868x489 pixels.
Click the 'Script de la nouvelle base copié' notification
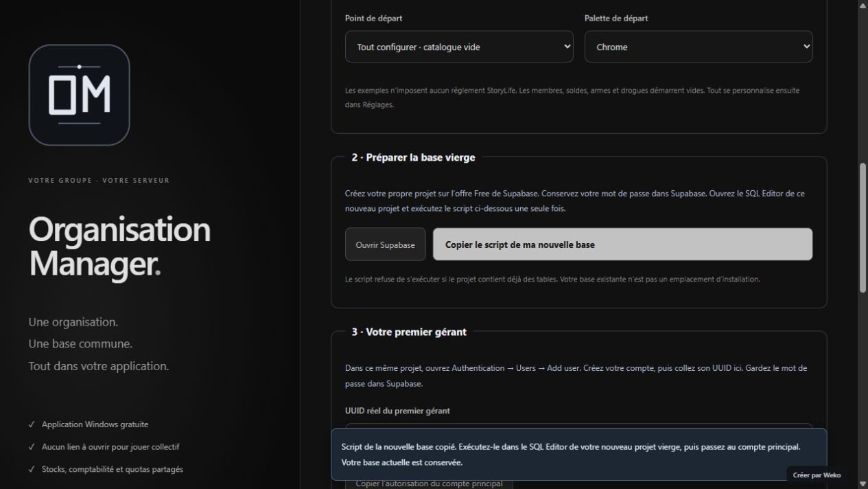click(x=579, y=454)
